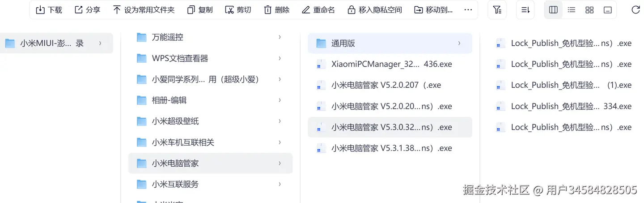Refresh the file listing
This screenshot has width=644, height=203.
tap(635, 10)
